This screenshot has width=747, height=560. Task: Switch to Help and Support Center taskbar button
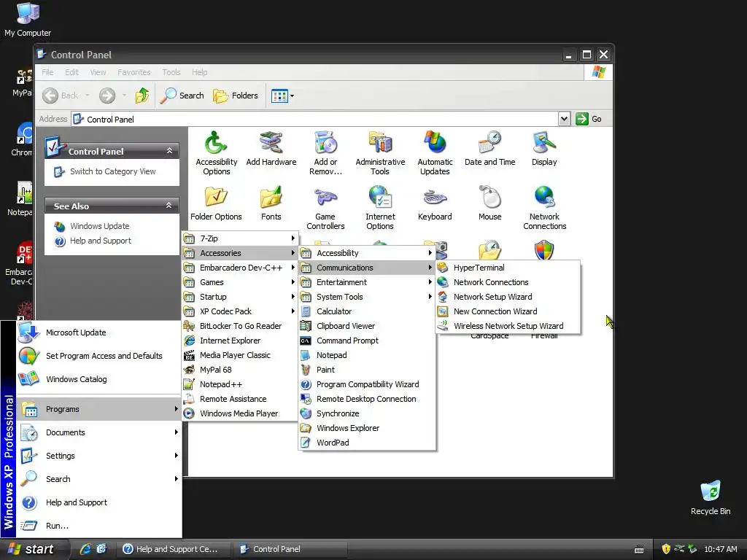pyautogui.click(x=174, y=549)
